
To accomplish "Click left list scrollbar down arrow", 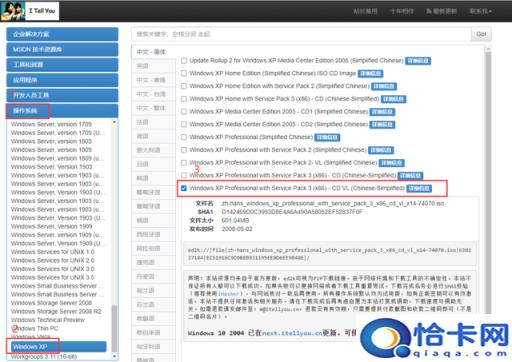I will pyautogui.click(x=114, y=356).
